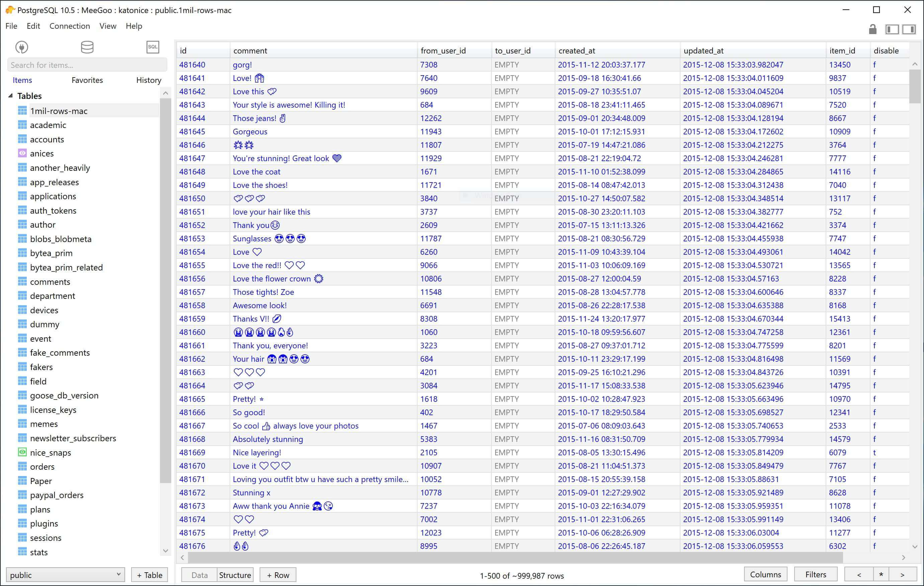Collapse the Tables tree group
The image size is (924, 586).
(x=11, y=96)
